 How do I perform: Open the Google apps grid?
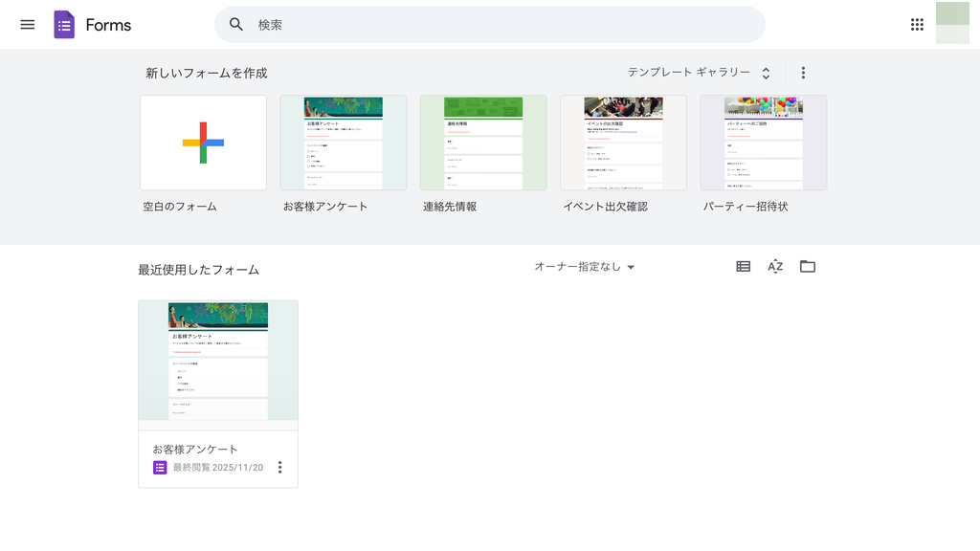pyautogui.click(x=917, y=25)
